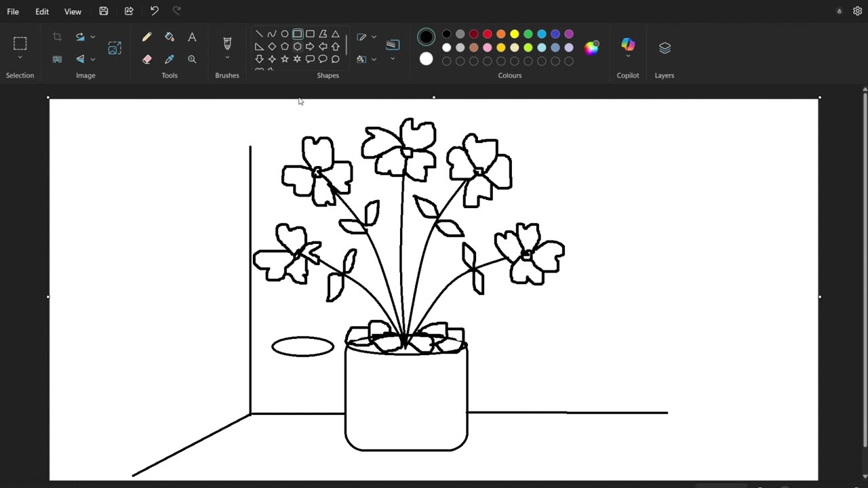The width and height of the screenshot is (868, 488).
Task: Select the Magnifier zoom tool
Action: pyautogui.click(x=192, y=60)
